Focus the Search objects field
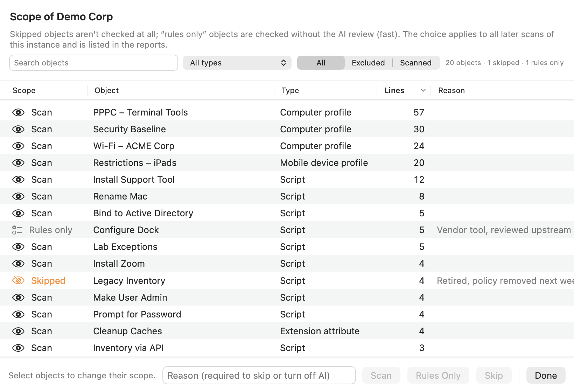This screenshot has height=392, width=574. [93, 63]
